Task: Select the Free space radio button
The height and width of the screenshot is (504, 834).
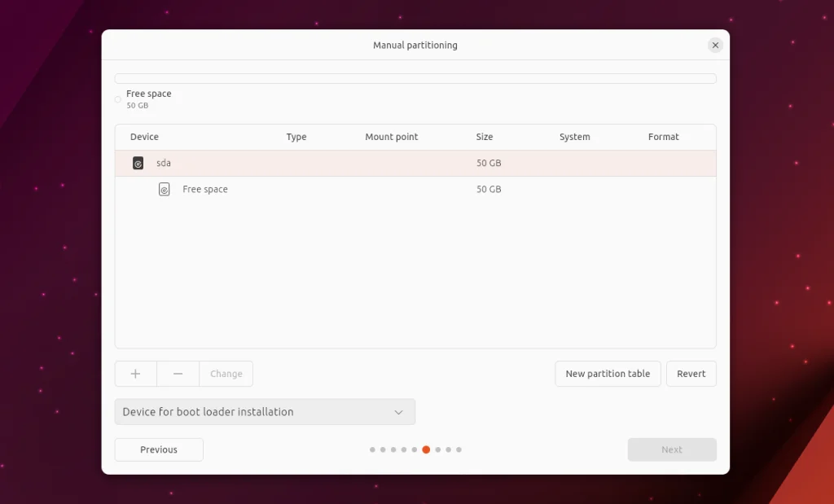Action: pos(117,98)
